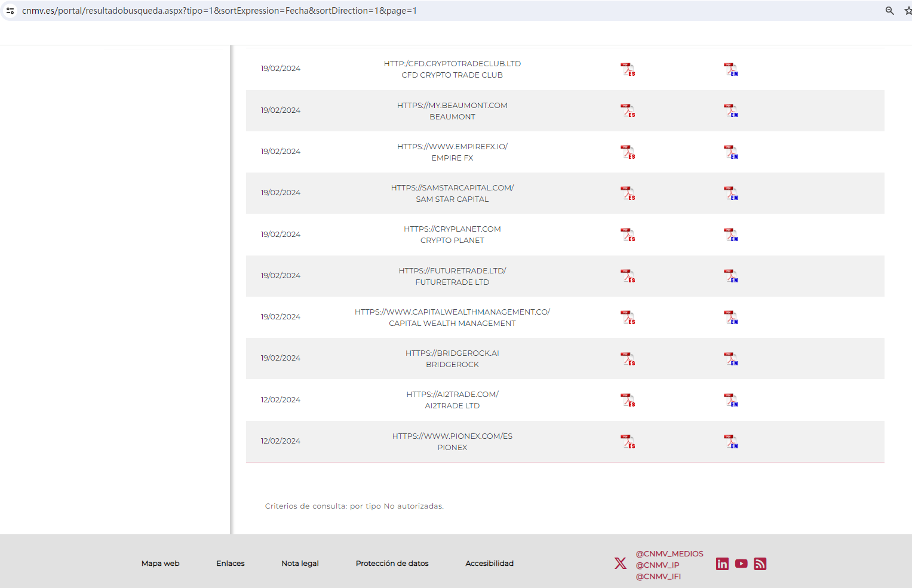912x588 pixels.
Task: Select the Capital Wealth Management URL entry
Action: pyautogui.click(x=452, y=312)
